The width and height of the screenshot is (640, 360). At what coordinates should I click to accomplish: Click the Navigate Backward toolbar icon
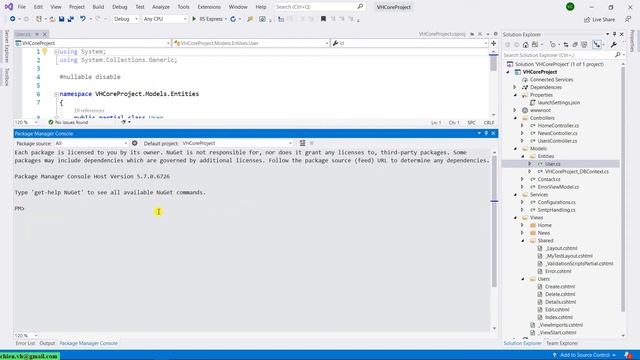pyautogui.click(x=13, y=19)
